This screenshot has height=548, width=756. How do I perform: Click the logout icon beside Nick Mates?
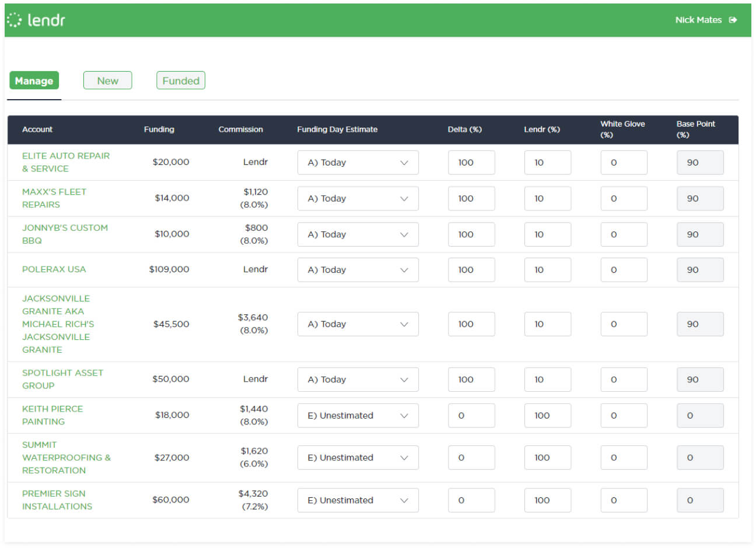(734, 19)
